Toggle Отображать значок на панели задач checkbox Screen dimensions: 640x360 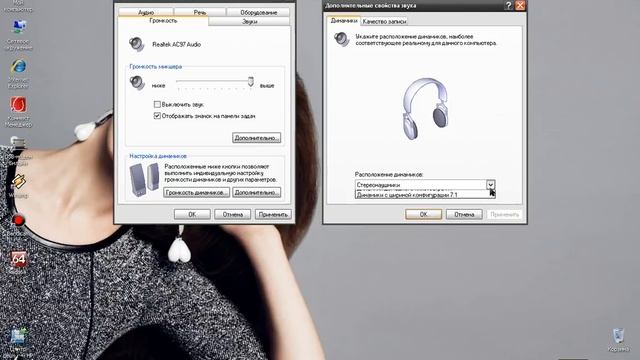tap(157, 116)
